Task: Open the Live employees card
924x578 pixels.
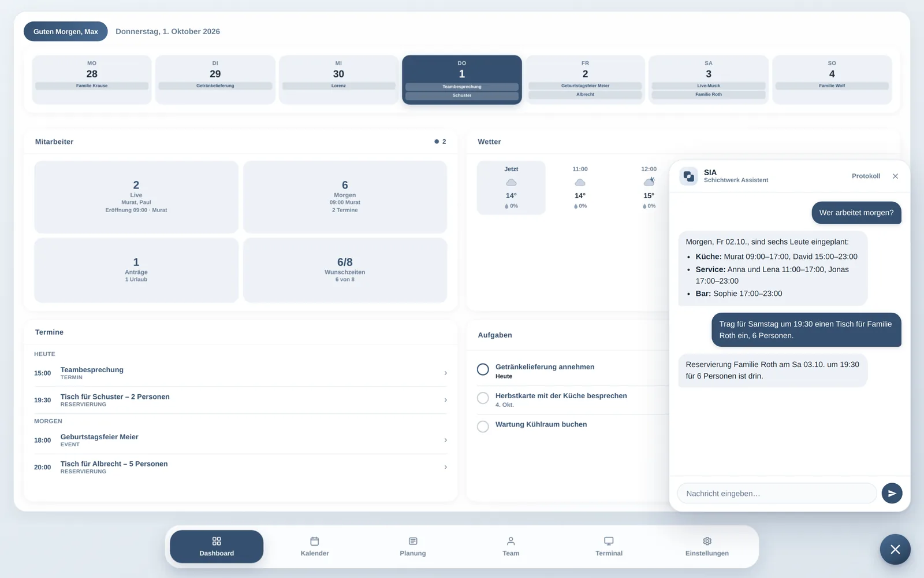Action: pos(136,197)
